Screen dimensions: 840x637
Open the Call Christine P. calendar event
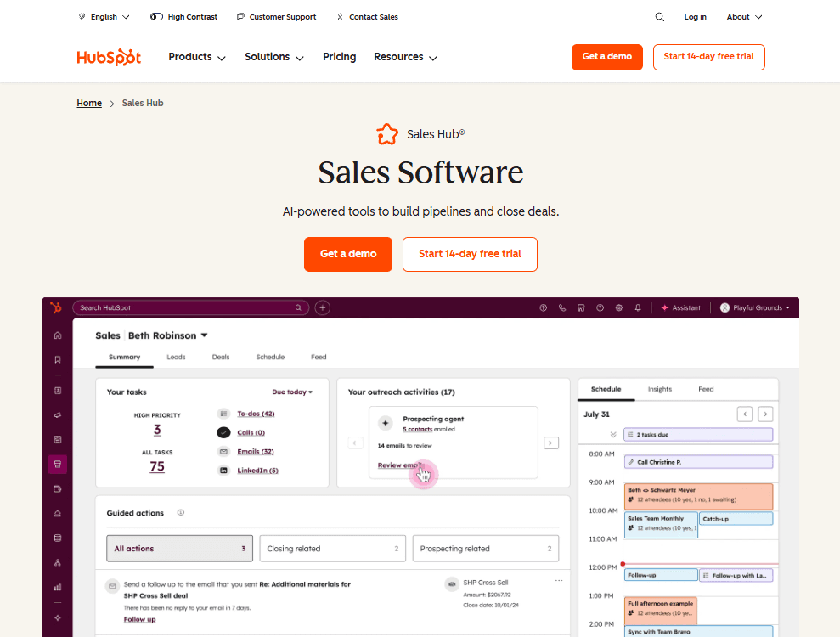click(698, 462)
